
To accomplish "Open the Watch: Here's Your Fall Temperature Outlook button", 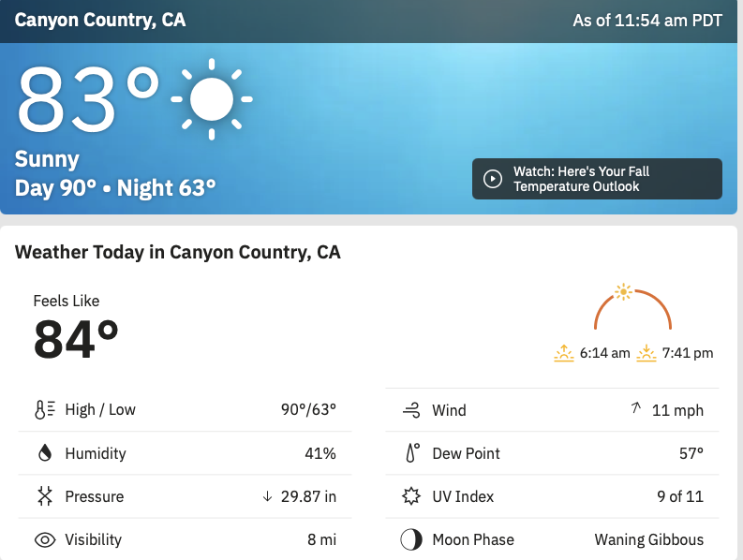I will click(x=597, y=179).
